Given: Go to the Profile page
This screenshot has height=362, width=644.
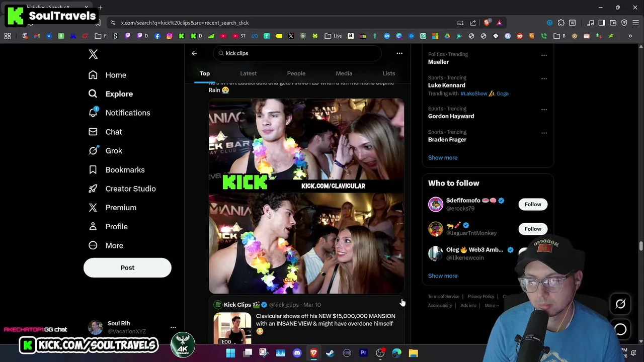Looking at the screenshot, I should pos(108,227).
